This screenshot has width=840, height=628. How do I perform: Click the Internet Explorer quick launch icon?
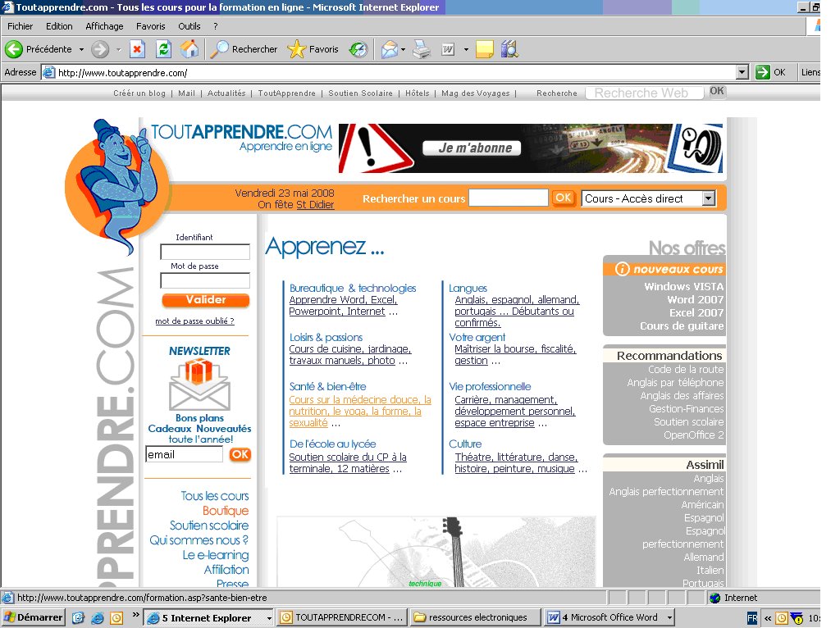point(98,618)
